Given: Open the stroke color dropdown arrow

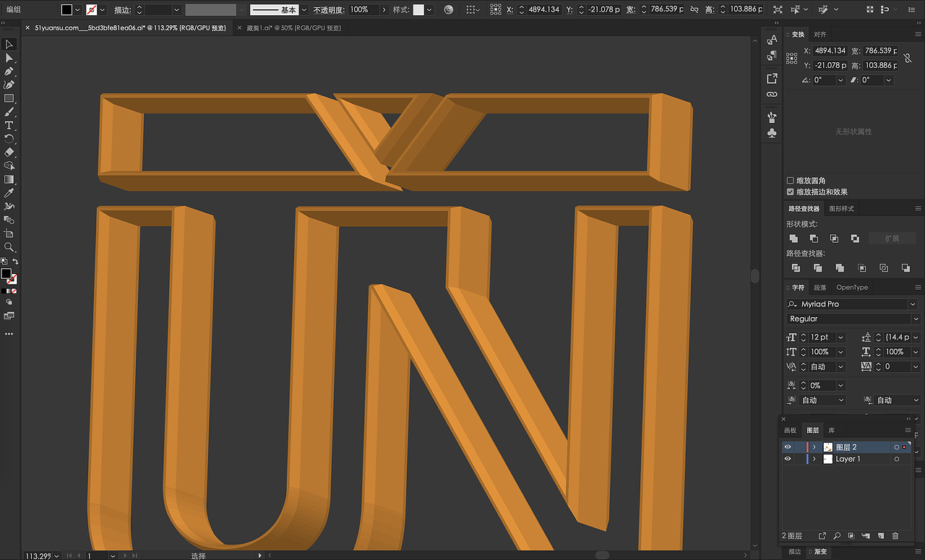Looking at the screenshot, I should pyautogui.click(x=103, y=10).
